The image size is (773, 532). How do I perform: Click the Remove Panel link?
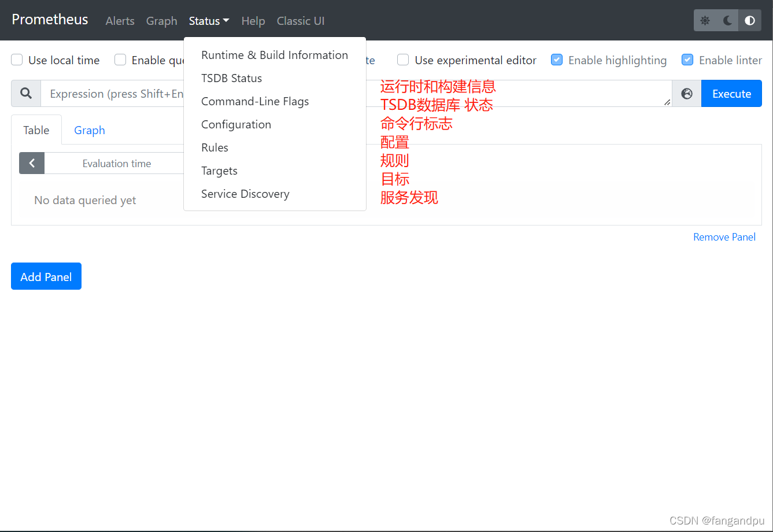point(724,237)
